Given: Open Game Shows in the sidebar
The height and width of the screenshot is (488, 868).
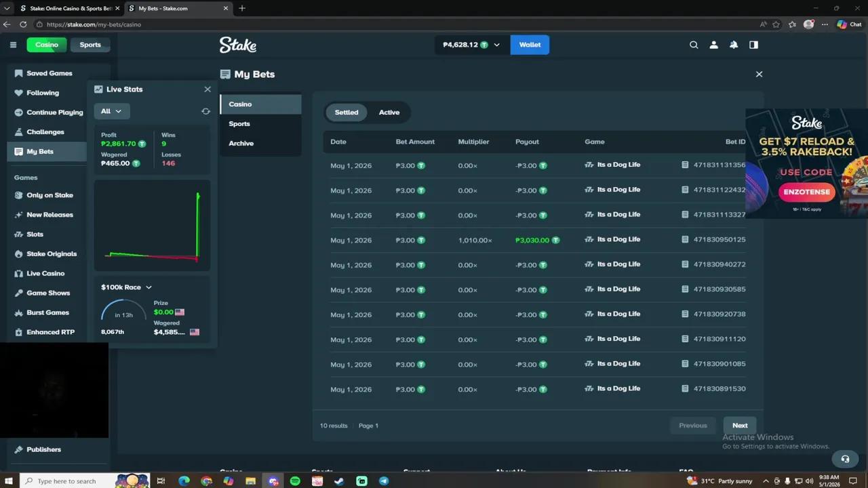Looking at the screenshot, I should [x=48, y=293].
